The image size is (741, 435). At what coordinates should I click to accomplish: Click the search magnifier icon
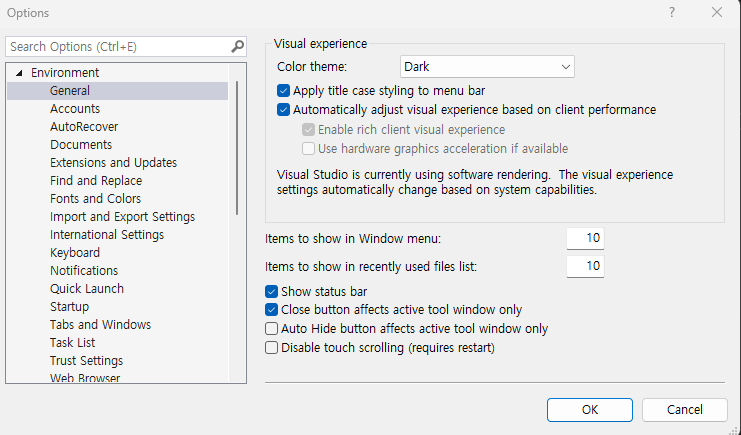[x=238, y=46]
